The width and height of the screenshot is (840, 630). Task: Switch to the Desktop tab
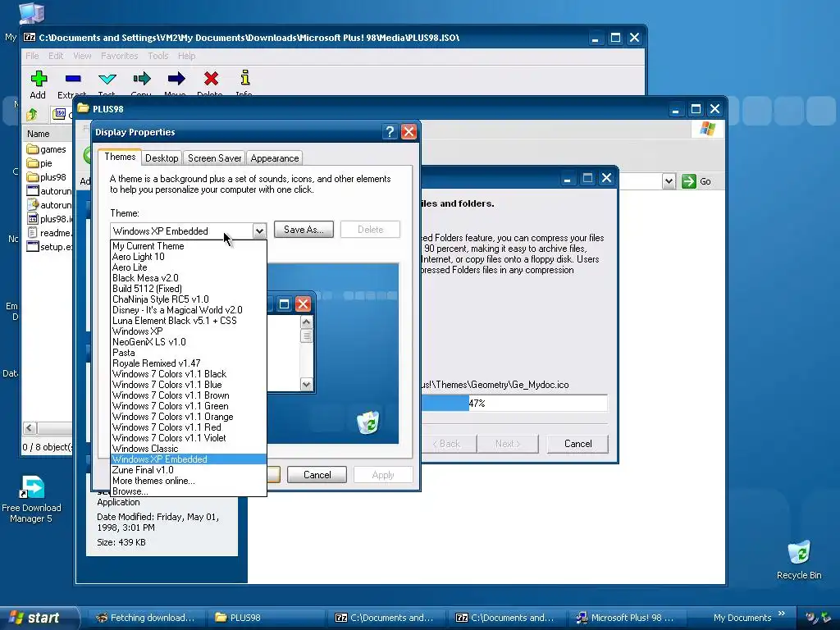point(162,158)
